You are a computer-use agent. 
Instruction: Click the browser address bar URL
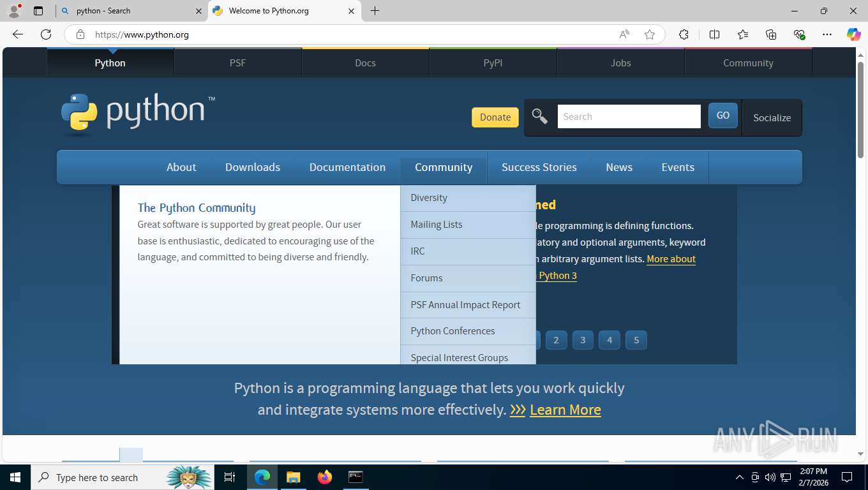pos(142,34)
